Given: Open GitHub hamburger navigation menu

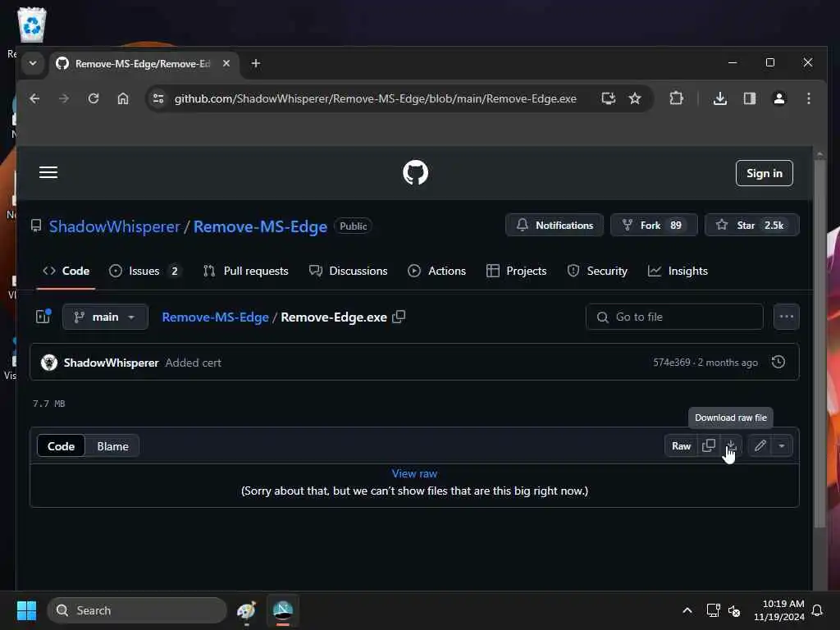Looking at the screenshot, I should (48, 172).
